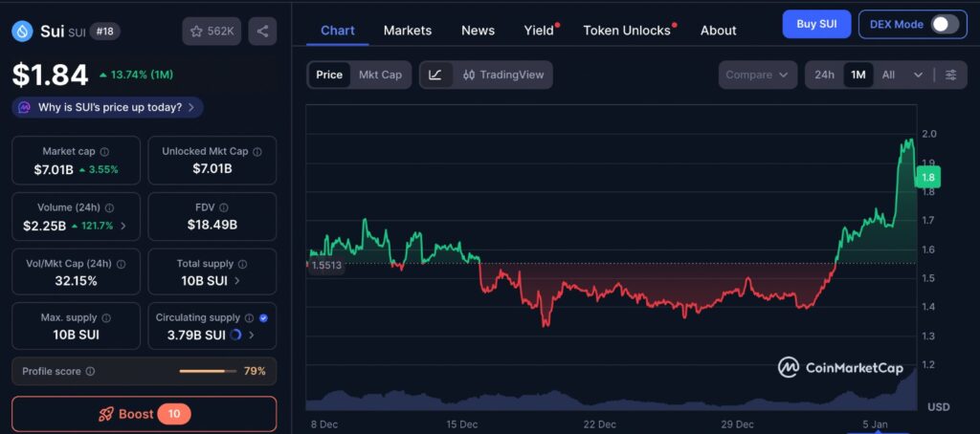This screenshot has height=434, width=980.
Task: Click the Sui water-drop logo icon
Action: coord(22,32)
